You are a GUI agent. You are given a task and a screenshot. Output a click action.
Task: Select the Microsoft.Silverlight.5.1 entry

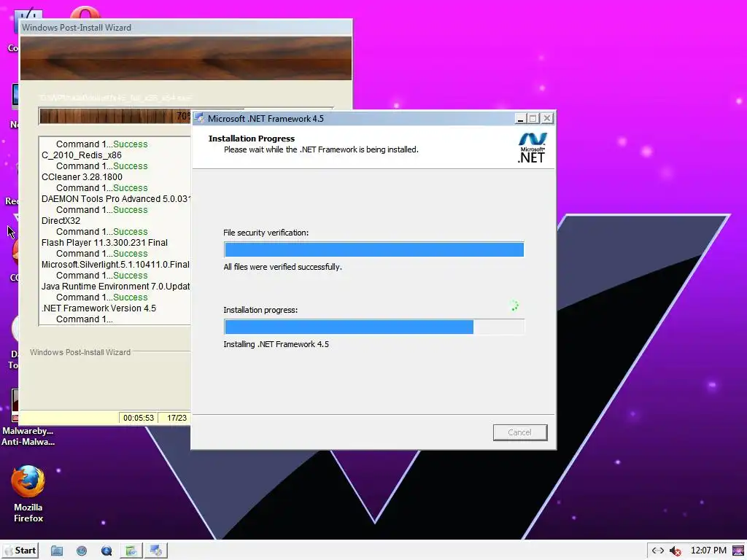115,265
